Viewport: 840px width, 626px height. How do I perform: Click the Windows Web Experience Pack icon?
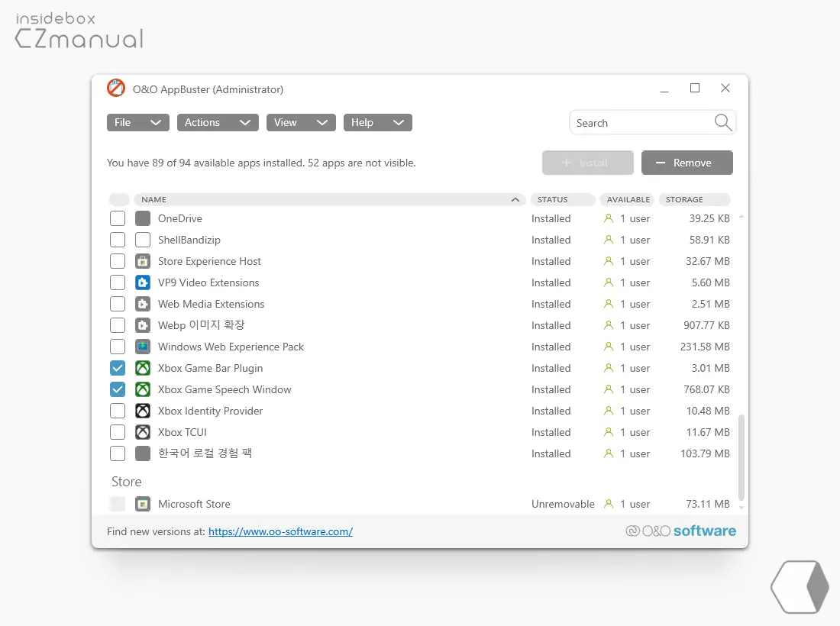click(142, 347)
